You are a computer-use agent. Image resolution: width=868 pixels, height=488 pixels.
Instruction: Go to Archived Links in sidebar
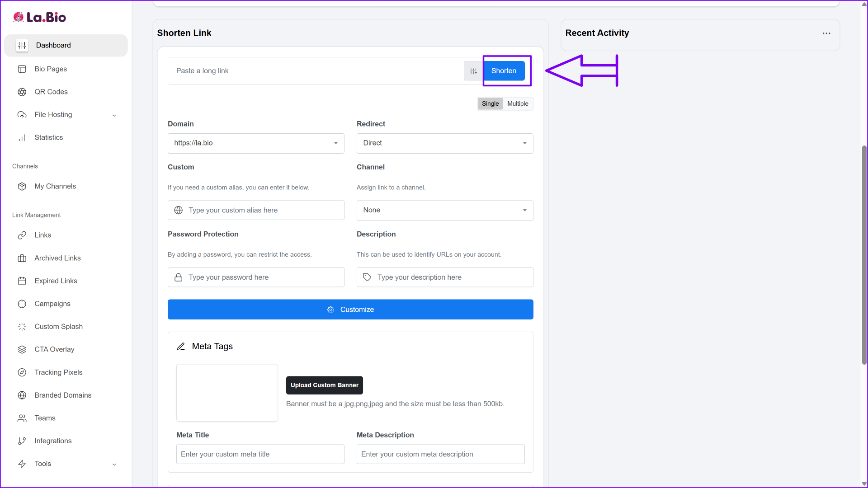(x=57, y=258)
